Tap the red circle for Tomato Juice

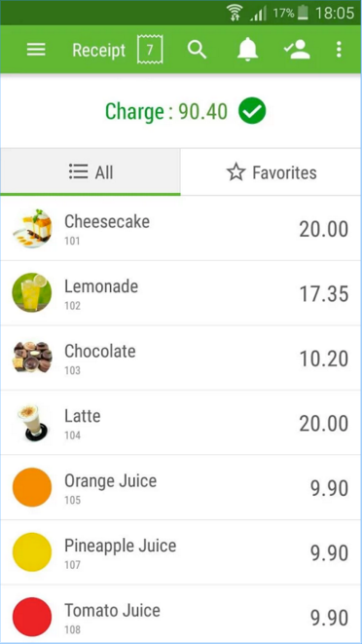point(32,617)
